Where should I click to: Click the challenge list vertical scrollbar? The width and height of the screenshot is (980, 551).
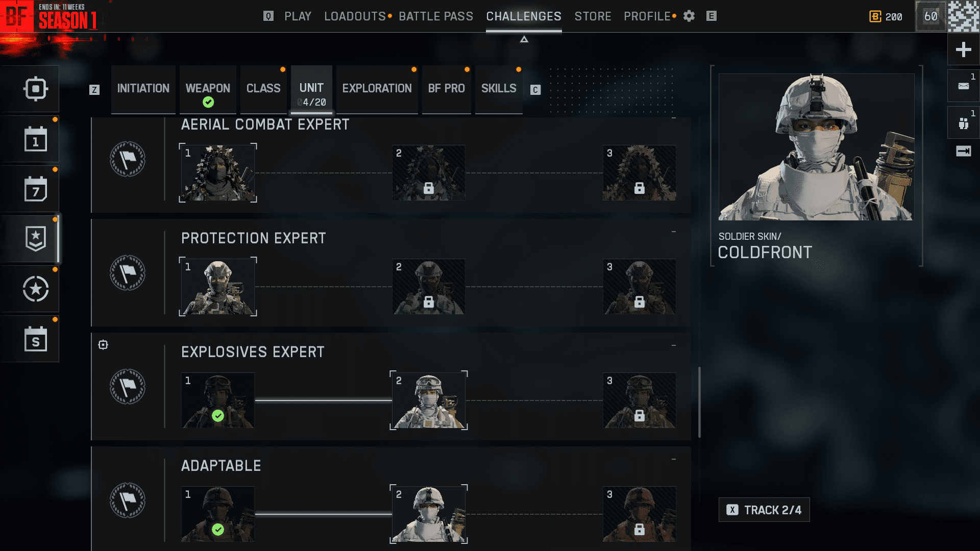(x=699, y=402)
